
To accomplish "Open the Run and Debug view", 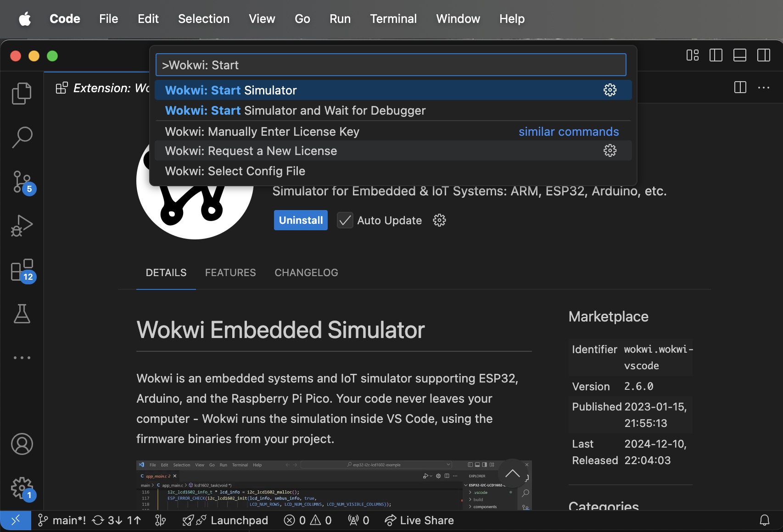I will [x=22, y=226].
